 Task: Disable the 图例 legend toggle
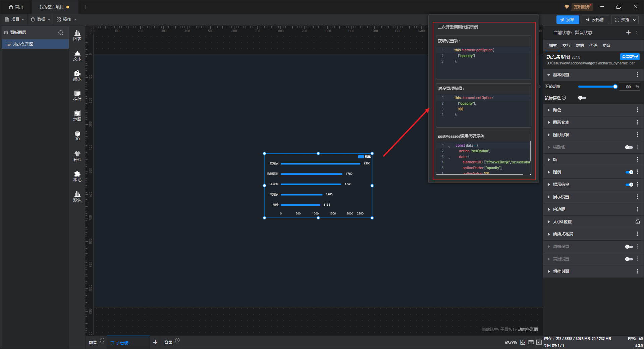click(x=629, y=172)
